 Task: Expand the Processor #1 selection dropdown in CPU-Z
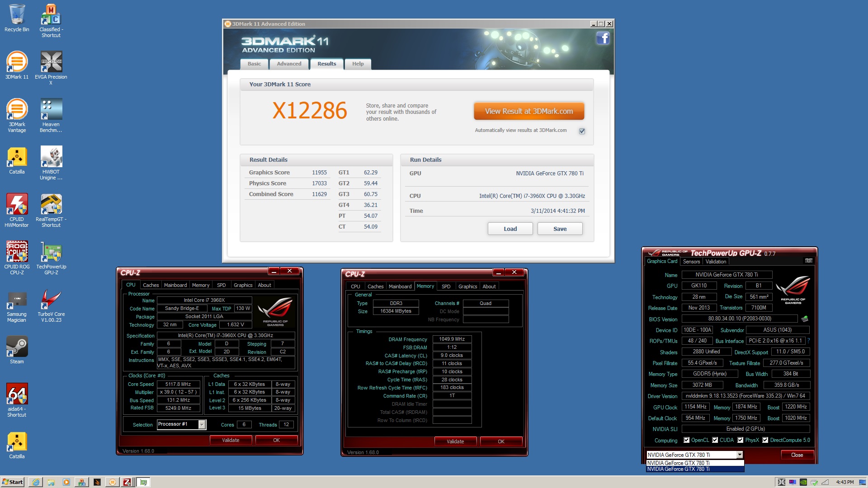202,424
